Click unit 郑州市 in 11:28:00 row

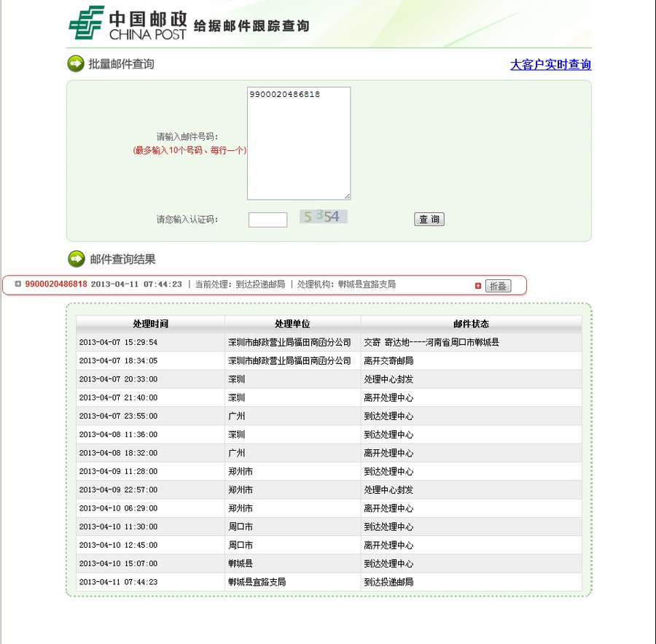241,471
